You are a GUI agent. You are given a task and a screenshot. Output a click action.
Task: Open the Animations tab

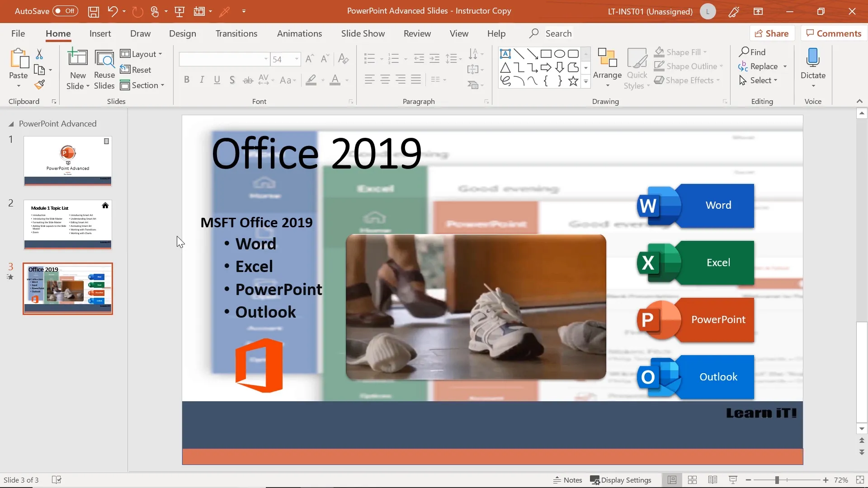[299, 33]
